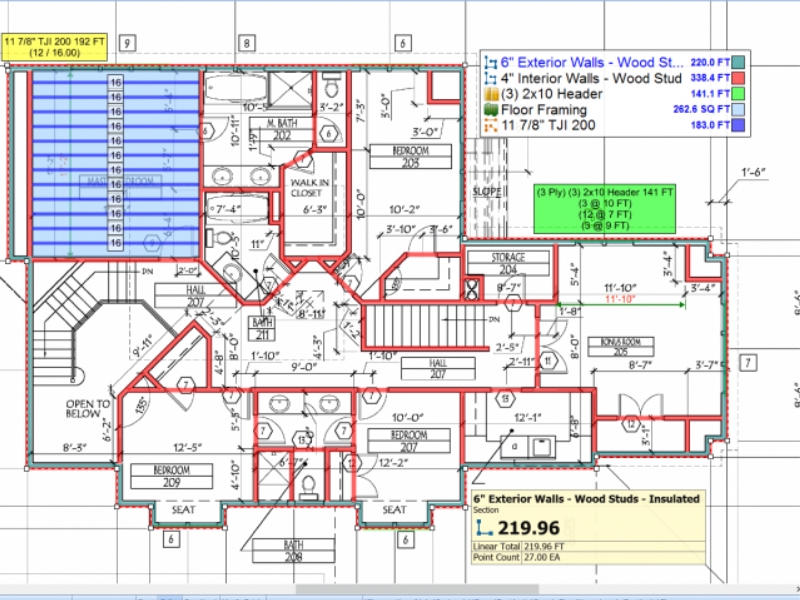Select the green 2x10 Header color swatch
The height and width of the screenshot is (600, 800).
739,94
